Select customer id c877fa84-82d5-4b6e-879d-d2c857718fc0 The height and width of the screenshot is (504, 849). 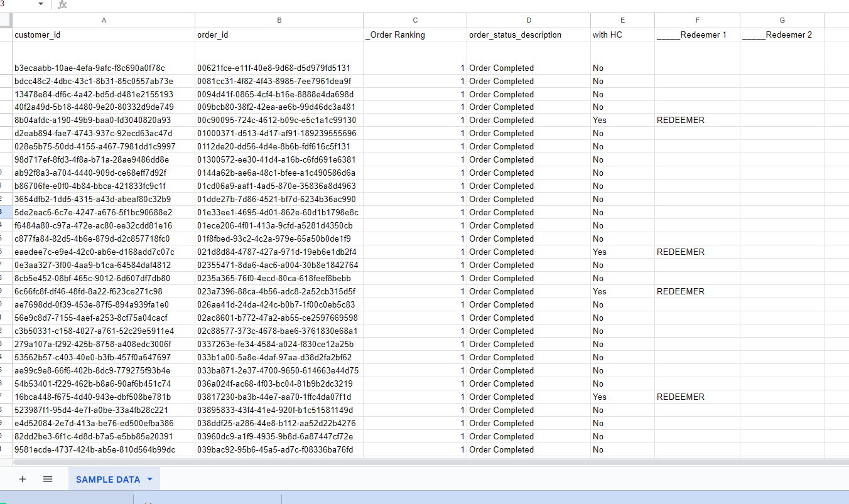[104, 239]
